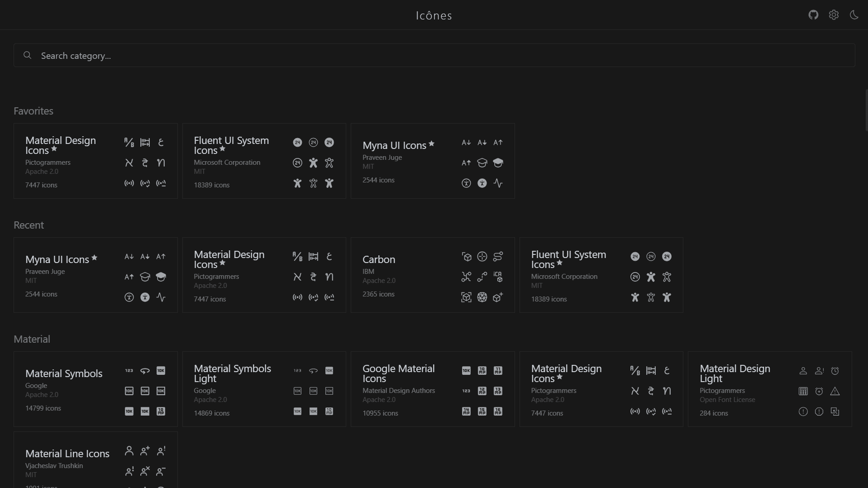Open the Material Symbols Light card
Viewport: 868px width, 488px height.
264,389
